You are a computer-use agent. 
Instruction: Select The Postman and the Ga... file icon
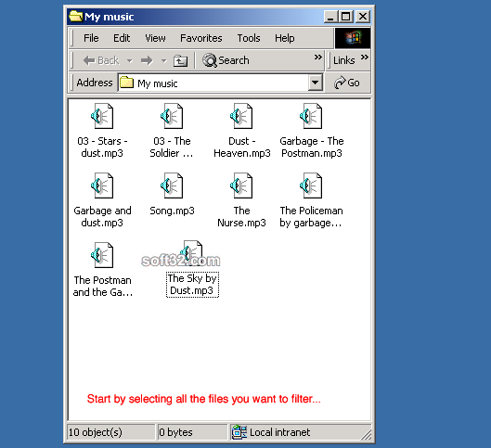pyautogui.click(x=102, y=255)
